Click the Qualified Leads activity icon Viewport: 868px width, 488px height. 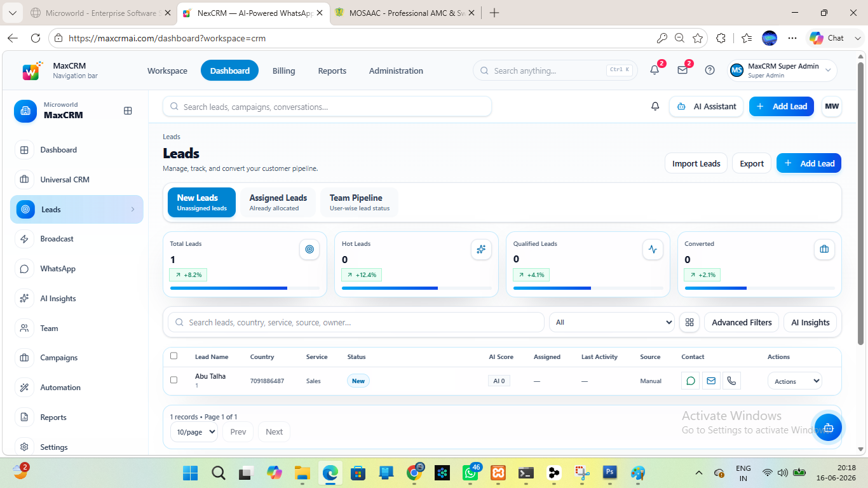click(x=653, y=249)
